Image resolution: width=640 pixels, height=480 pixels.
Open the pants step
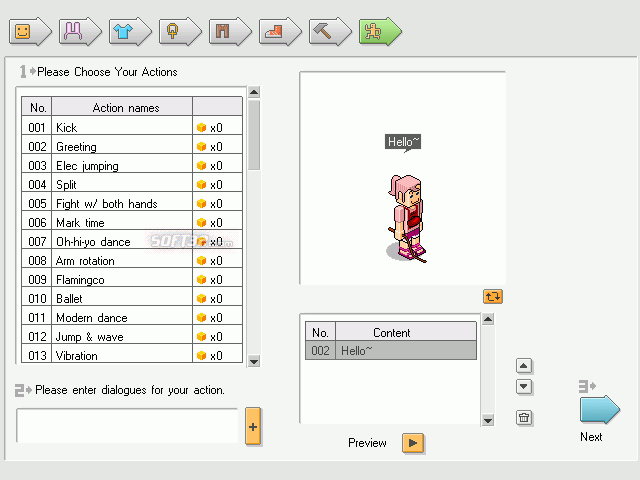click(230, 31)
